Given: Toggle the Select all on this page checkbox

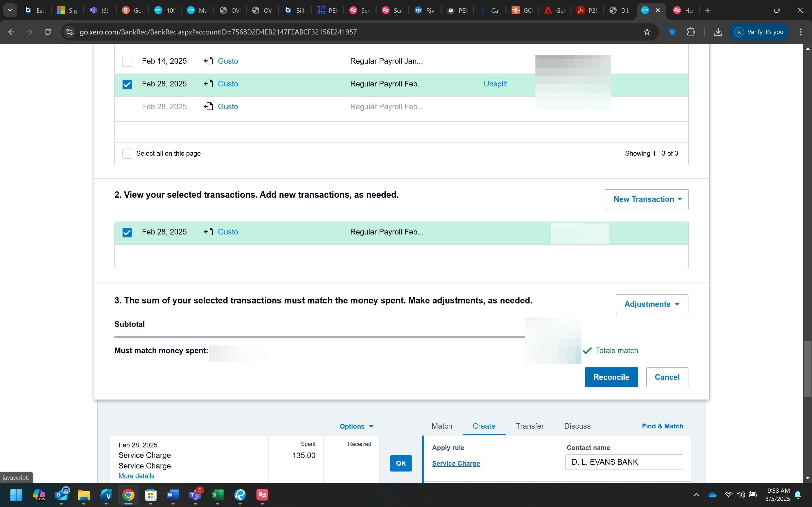Looking at the screenshot, I should (127, 154).
